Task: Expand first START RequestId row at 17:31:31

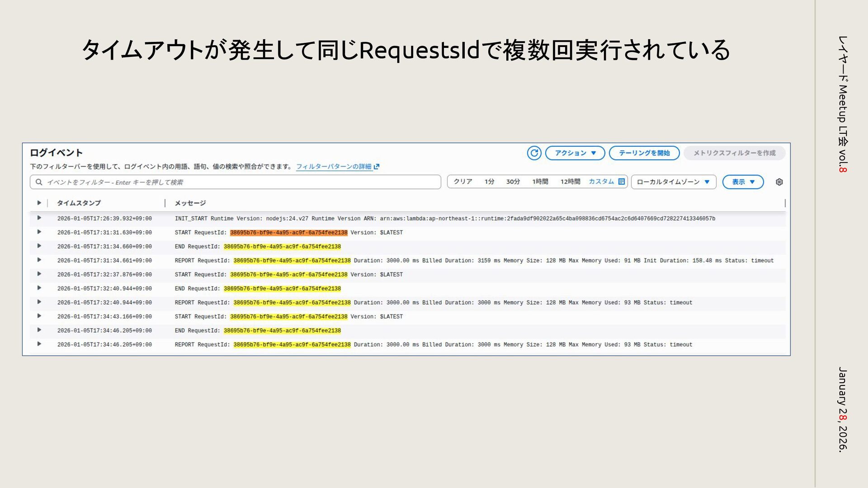Action: (x=39, y=232)
